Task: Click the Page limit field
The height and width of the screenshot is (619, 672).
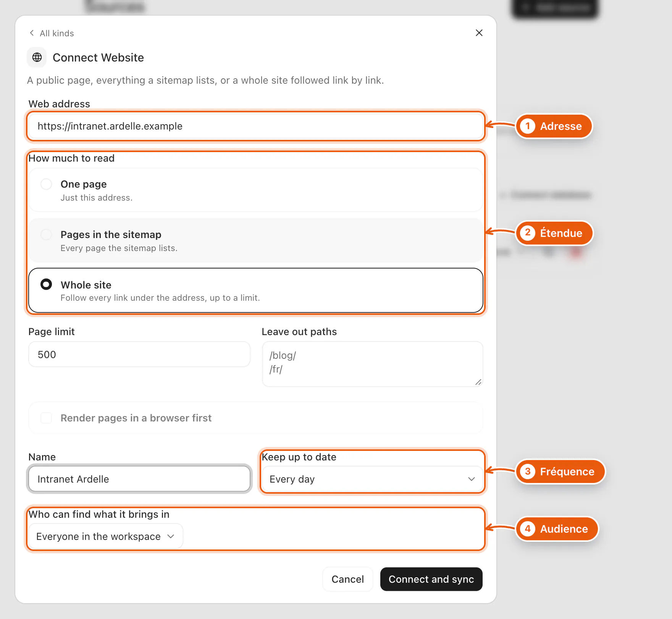Action: tap(139, 355)
